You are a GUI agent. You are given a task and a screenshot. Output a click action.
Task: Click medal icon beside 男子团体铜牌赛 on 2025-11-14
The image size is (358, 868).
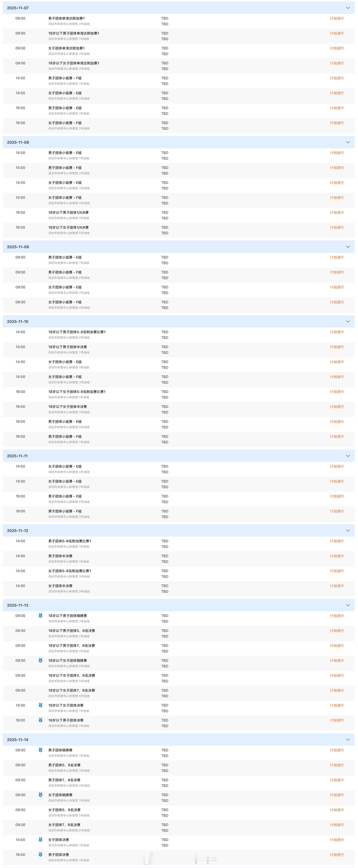(x=40, y=750)
